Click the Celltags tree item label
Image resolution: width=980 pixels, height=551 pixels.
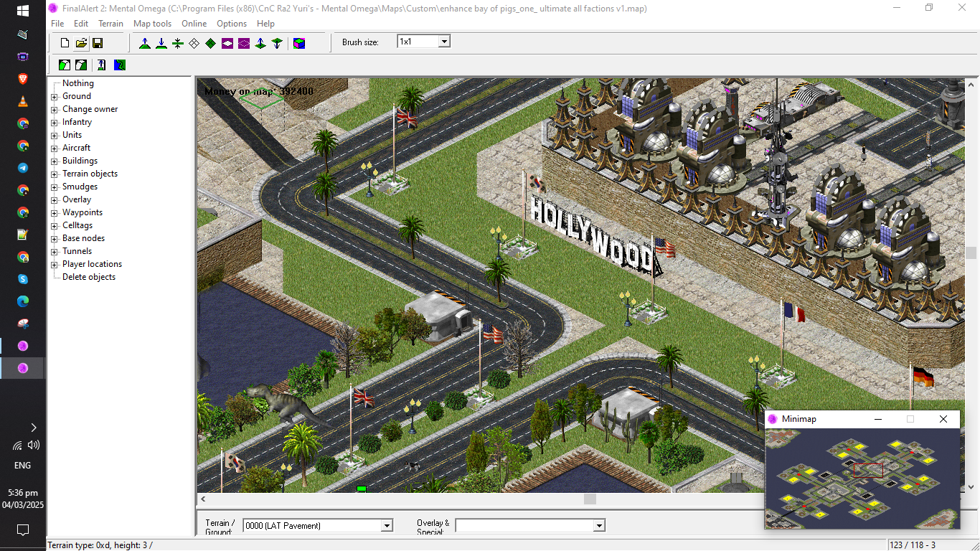click(x=77, y=225)
